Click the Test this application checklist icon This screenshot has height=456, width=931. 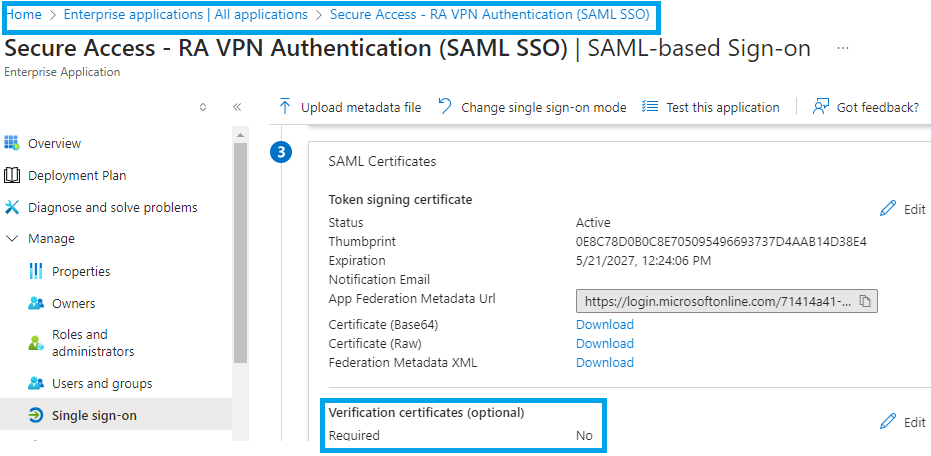(x=650, y=107)
